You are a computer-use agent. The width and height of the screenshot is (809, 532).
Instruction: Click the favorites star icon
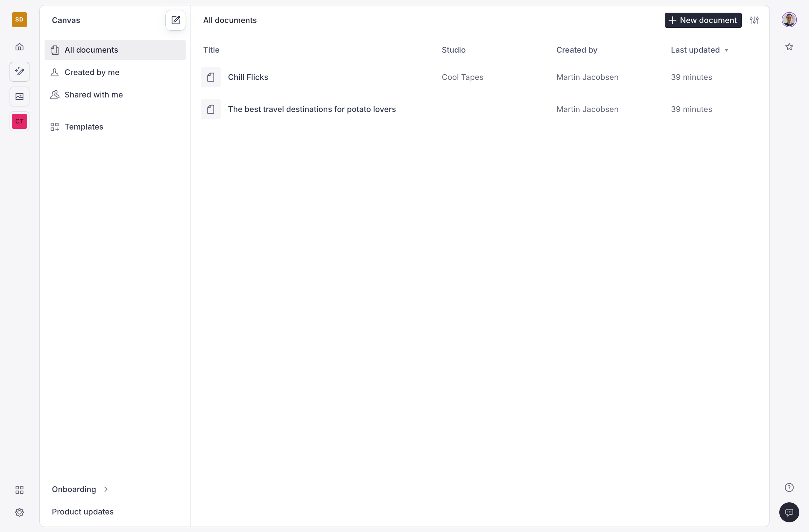point(789,47)
